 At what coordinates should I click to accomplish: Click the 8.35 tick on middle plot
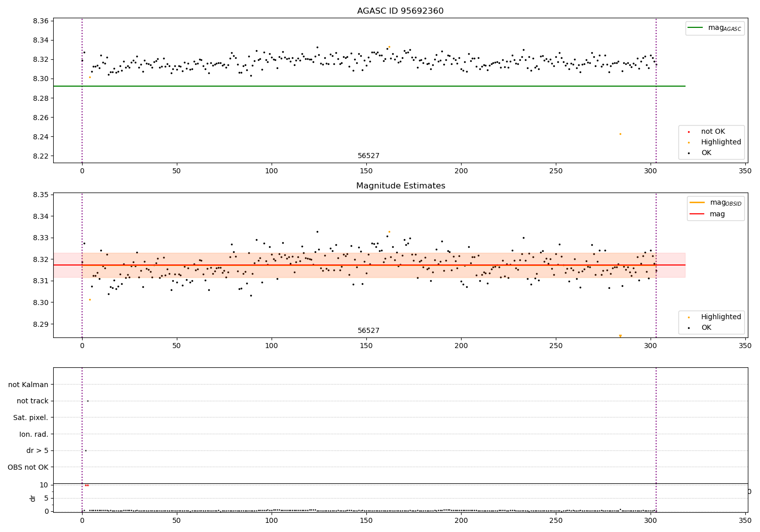41,195
